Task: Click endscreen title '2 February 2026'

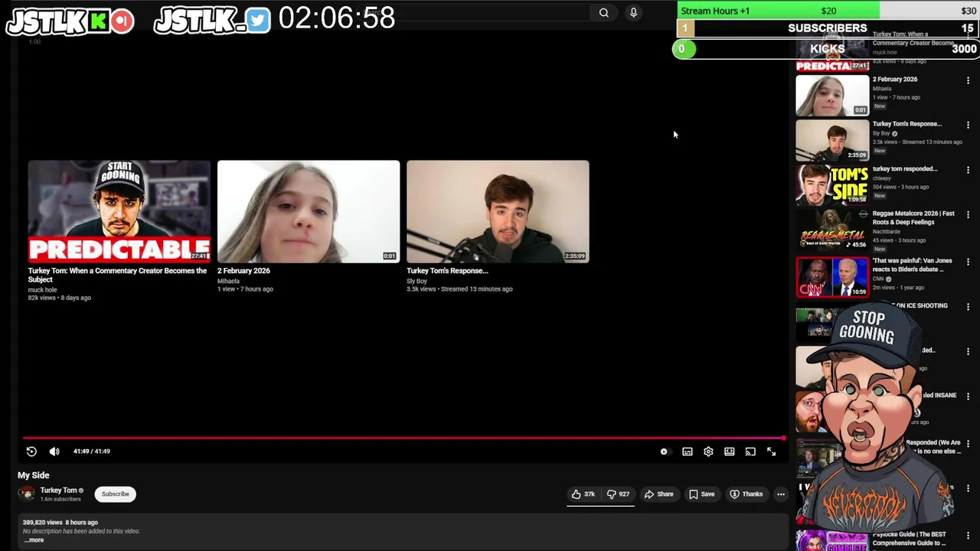Action: [x=243, y=271]
